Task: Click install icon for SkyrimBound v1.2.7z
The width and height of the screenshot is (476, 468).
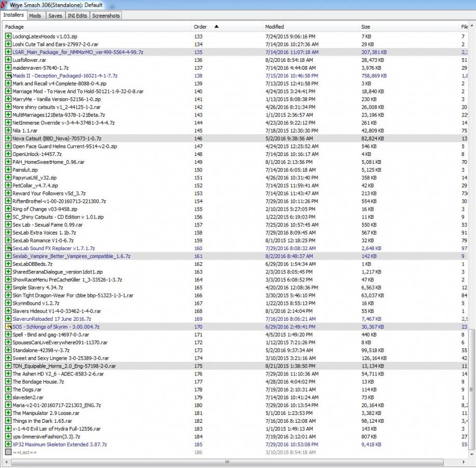Action: point(8,303)
